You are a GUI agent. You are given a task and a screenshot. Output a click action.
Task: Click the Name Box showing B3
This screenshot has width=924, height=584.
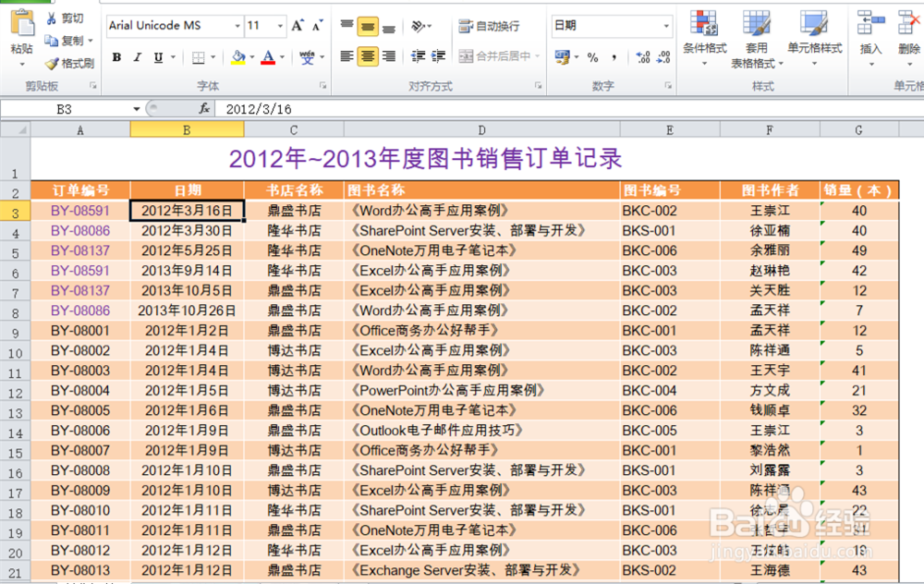(65, 109)
